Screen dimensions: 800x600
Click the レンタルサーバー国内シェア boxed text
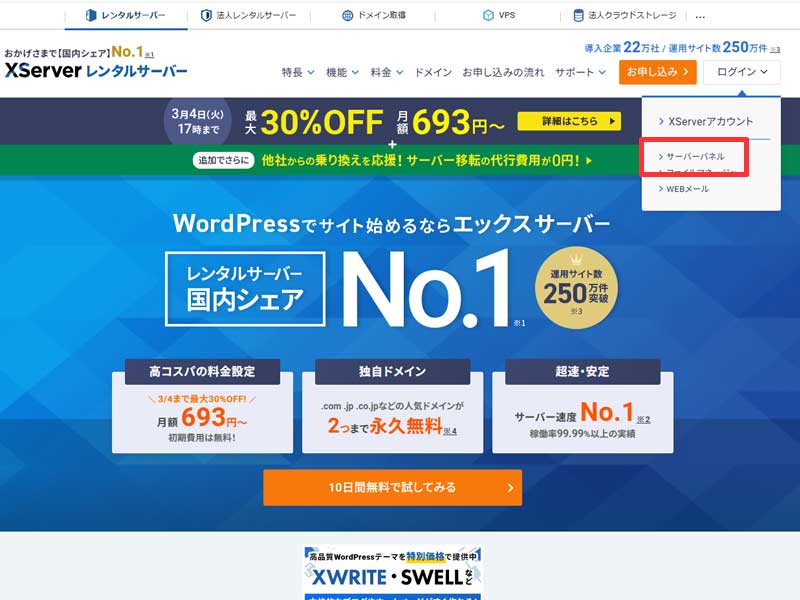coord(245,289)
